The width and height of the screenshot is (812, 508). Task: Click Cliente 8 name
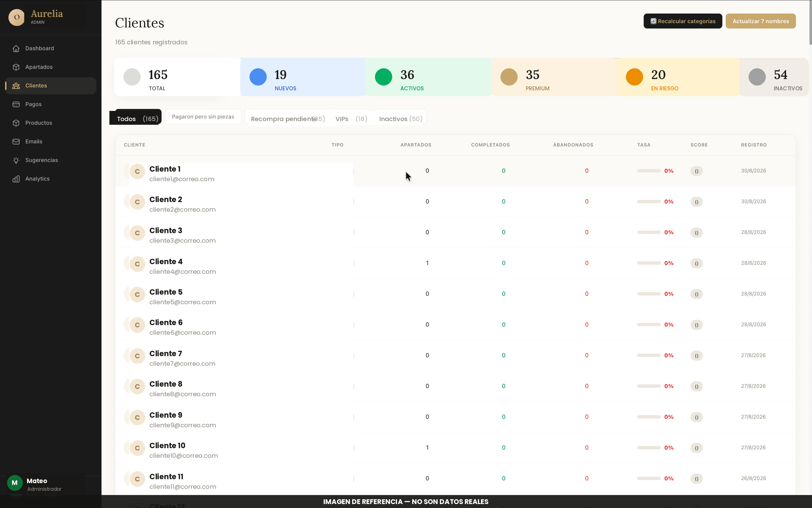tap(166, 384)
